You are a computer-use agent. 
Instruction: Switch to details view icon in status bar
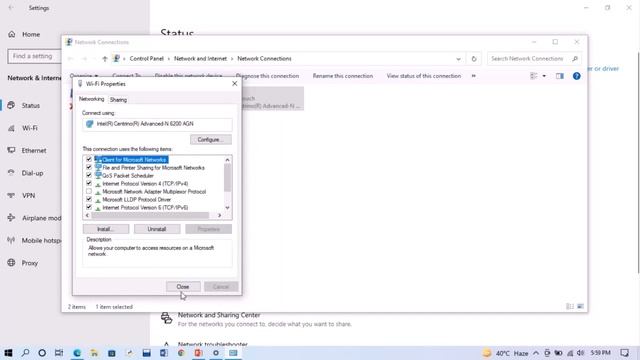coord(570,307)
